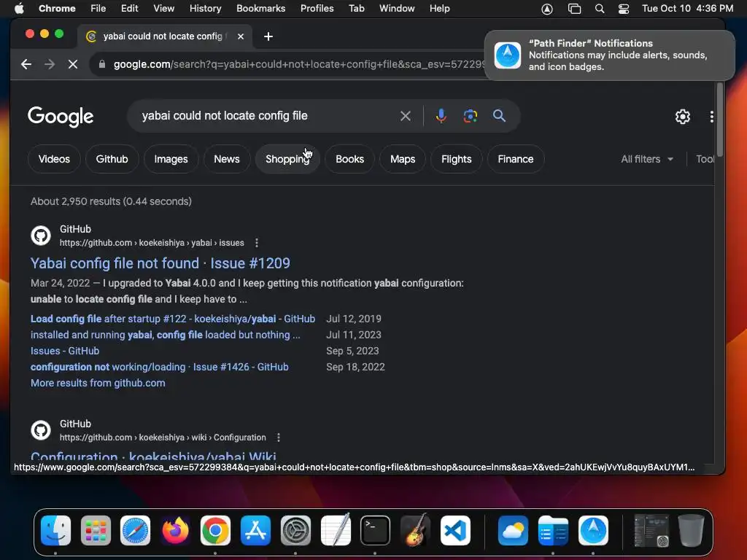Switch to News results
This screenshot has width=747, height=560.
(227, 159)
